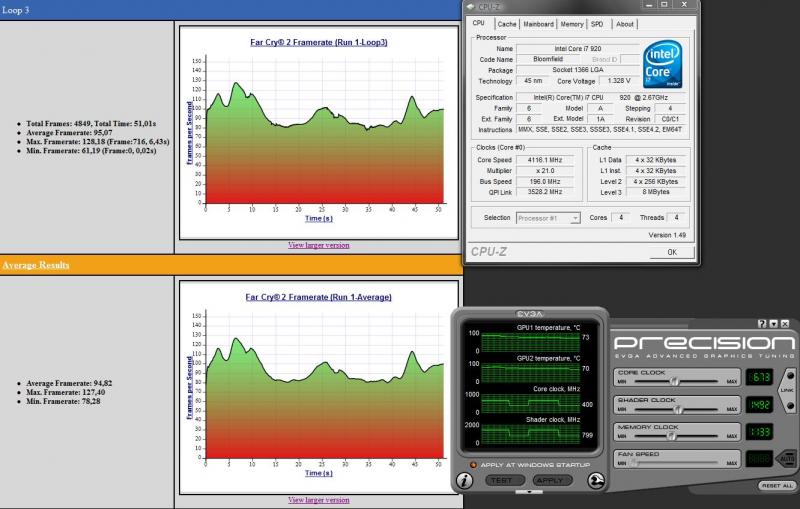The width and height of the screenshot is (800, 509).
Task: Click the CPU-Z title bar icon
Action: point(470,6)
